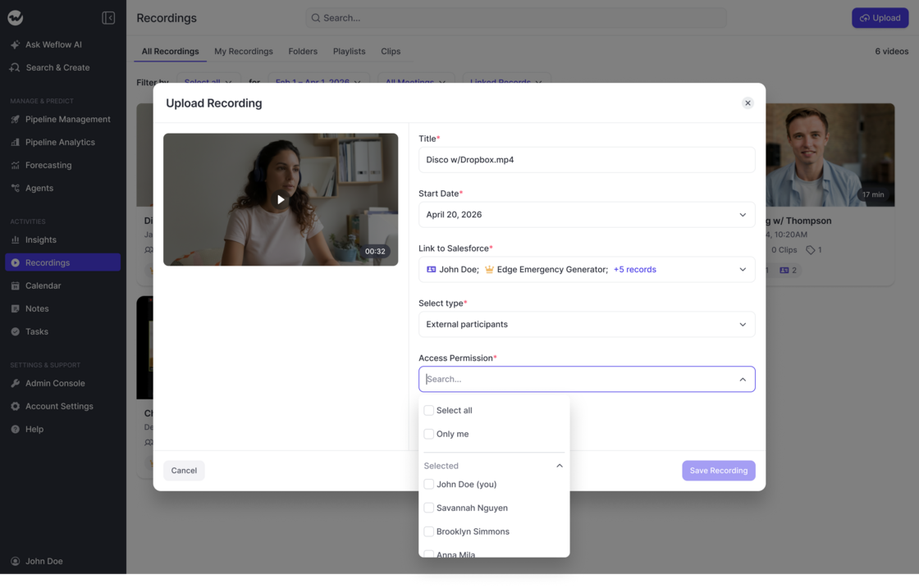Open Account Settings in sidebar

62,406
